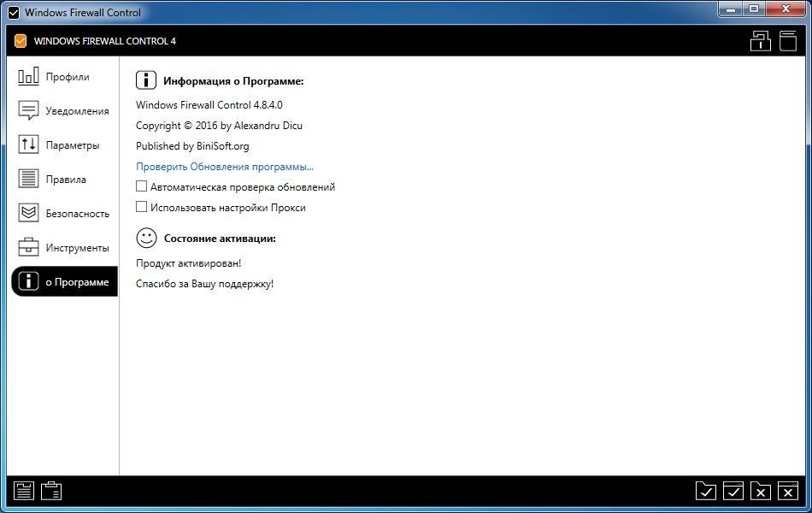Click Спасибо за Вашу поддержку! text
812x513 pixels.
point(204,284)
